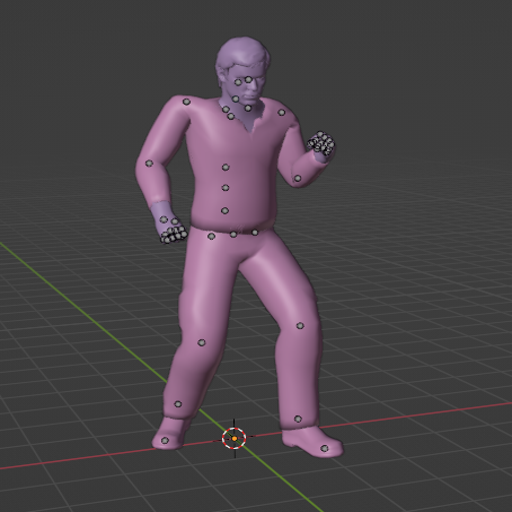Select the toe joint on the forward shoe
The height and width of the screenshot is (512, 512).
tap(324, 449)
